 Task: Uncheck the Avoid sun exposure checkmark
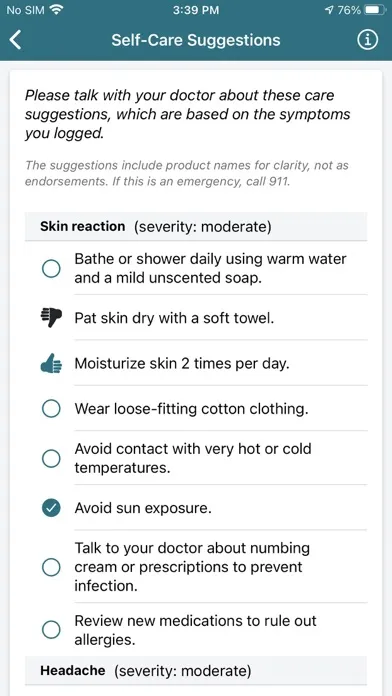click(x=51, y=508)
